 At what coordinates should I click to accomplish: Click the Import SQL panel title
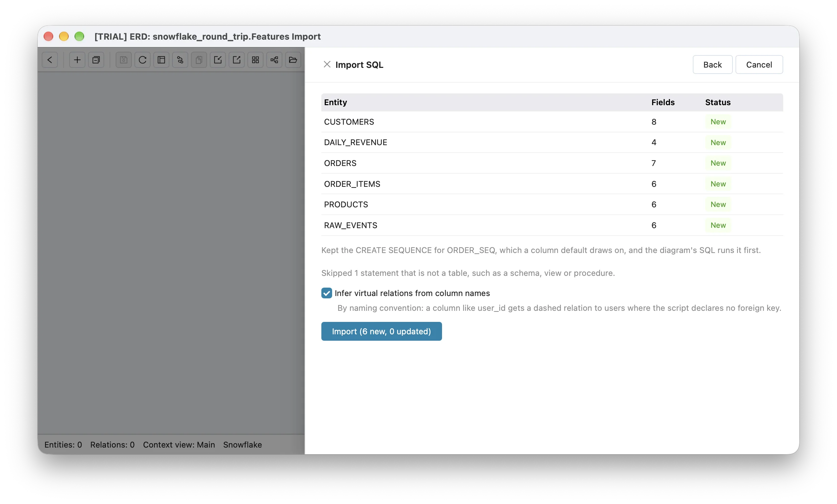[x=359, y=65]
